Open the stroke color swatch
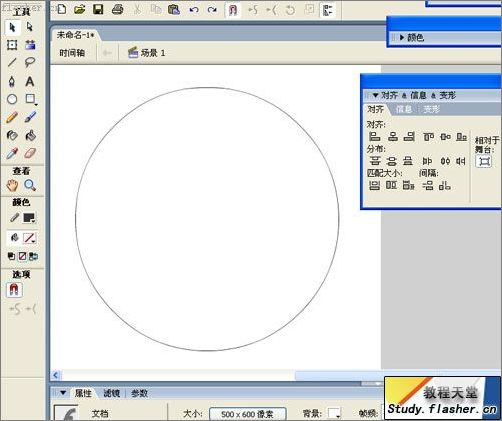 (29, 218)
